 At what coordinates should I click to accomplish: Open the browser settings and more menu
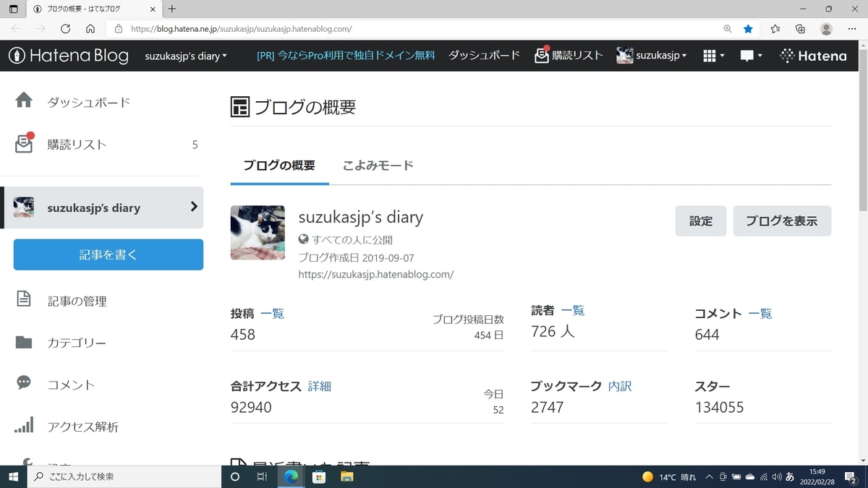(x=851, y=29)
